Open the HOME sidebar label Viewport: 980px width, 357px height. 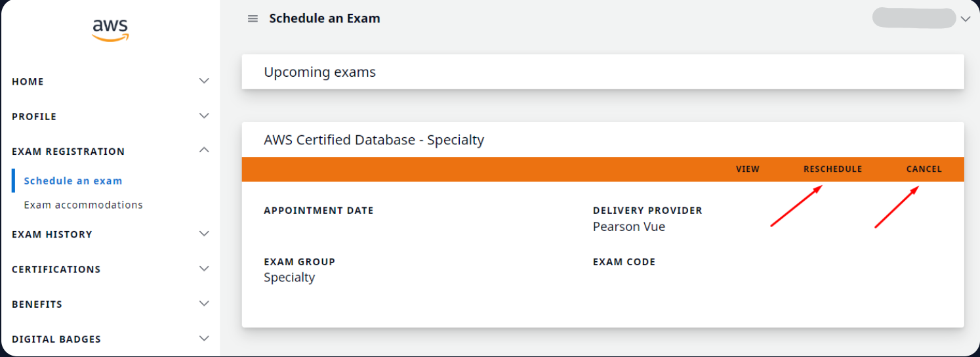click(28, 81)
